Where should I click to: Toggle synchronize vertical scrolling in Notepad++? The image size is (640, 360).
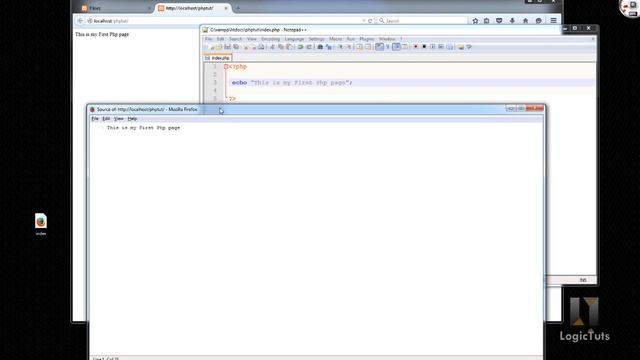coord(359,47)
